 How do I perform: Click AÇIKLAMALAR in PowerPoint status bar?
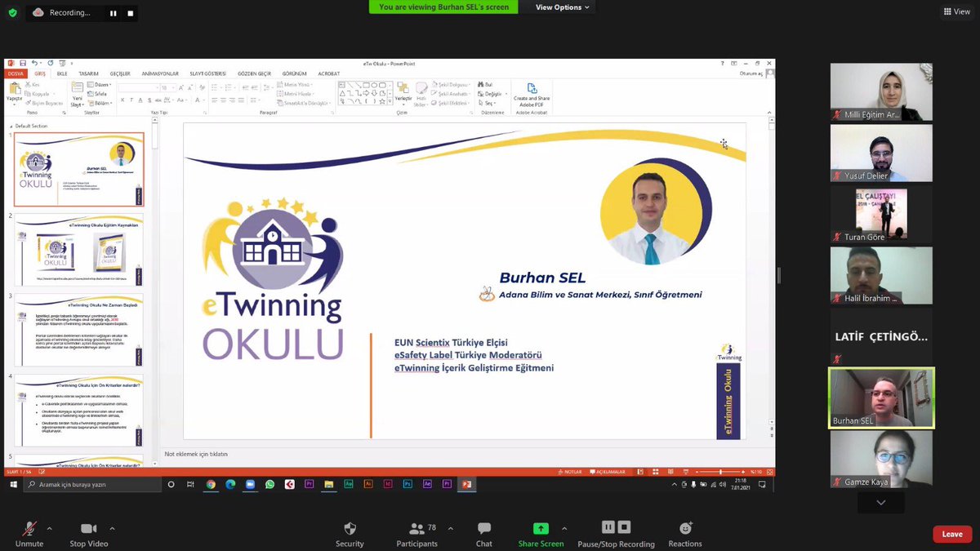point(608,472)
